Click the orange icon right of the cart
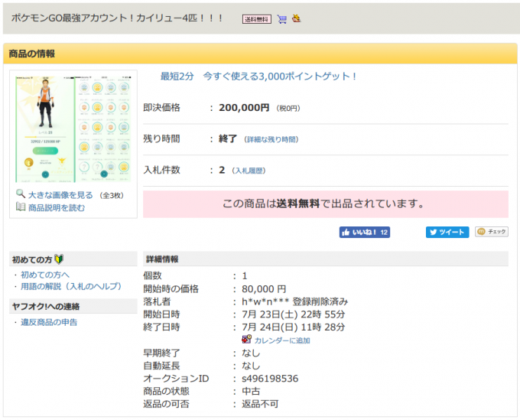Viewport: 520px width, 420px height. [x=296, y=18]
